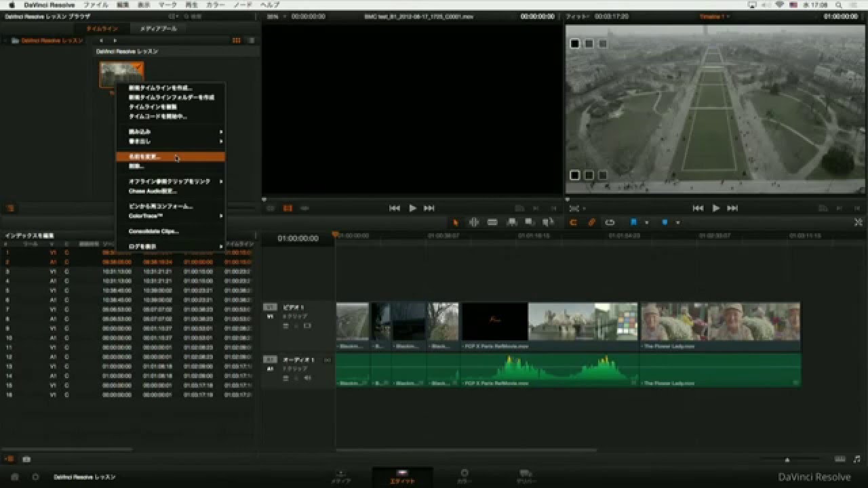Toggle the A1 audio track destination button
Viewport: 868px width, 488px height.
pyautogui.click(x=271, y=359)
